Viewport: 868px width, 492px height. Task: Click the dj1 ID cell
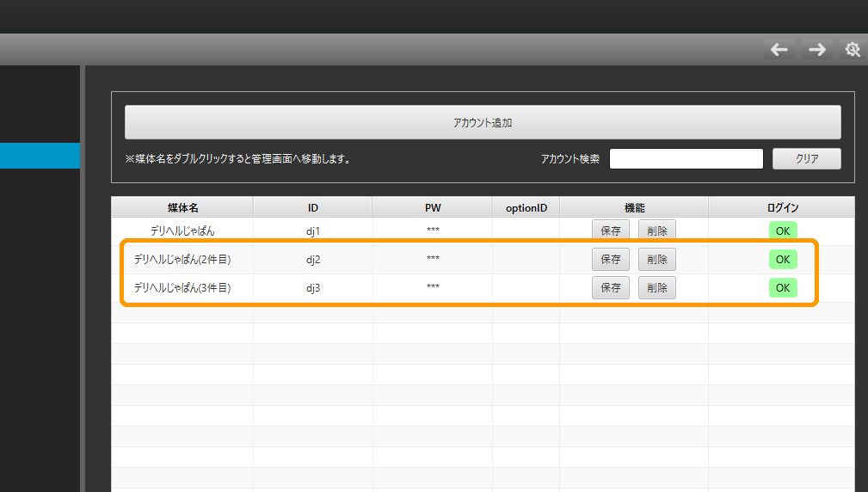coord(313,231)
